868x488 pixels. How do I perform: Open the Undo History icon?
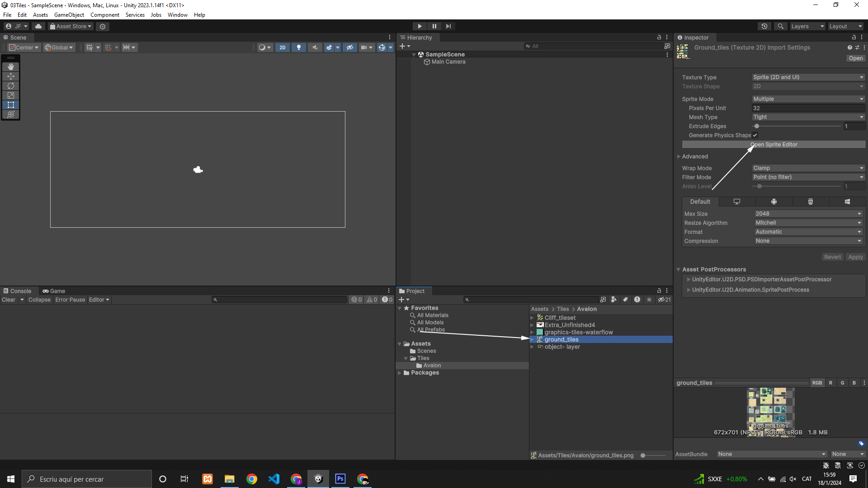pos(764,26)
